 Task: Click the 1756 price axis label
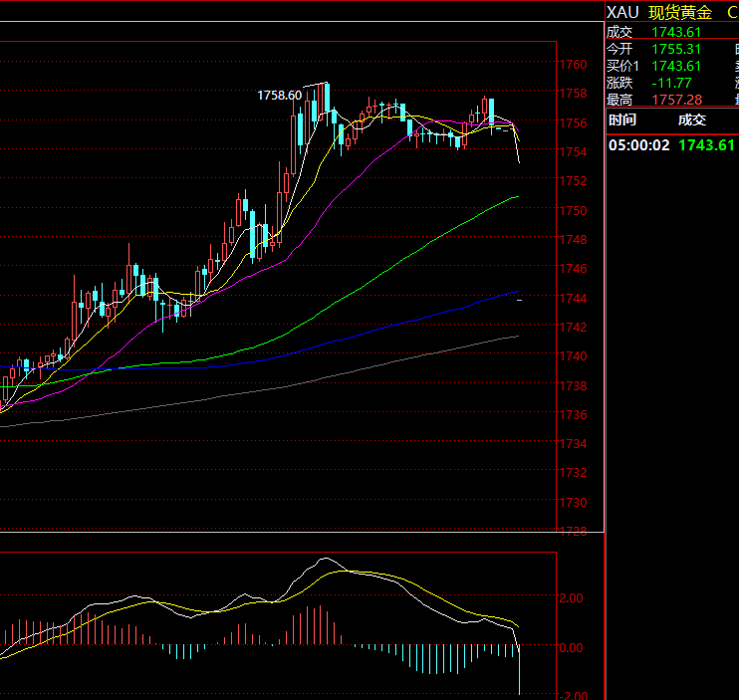(x=573, y=122)
